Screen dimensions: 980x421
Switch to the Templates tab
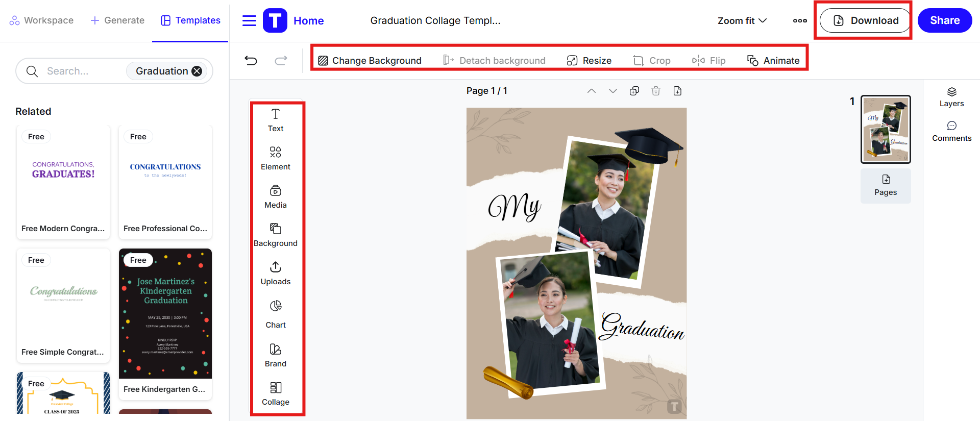[x=190, y=20]
